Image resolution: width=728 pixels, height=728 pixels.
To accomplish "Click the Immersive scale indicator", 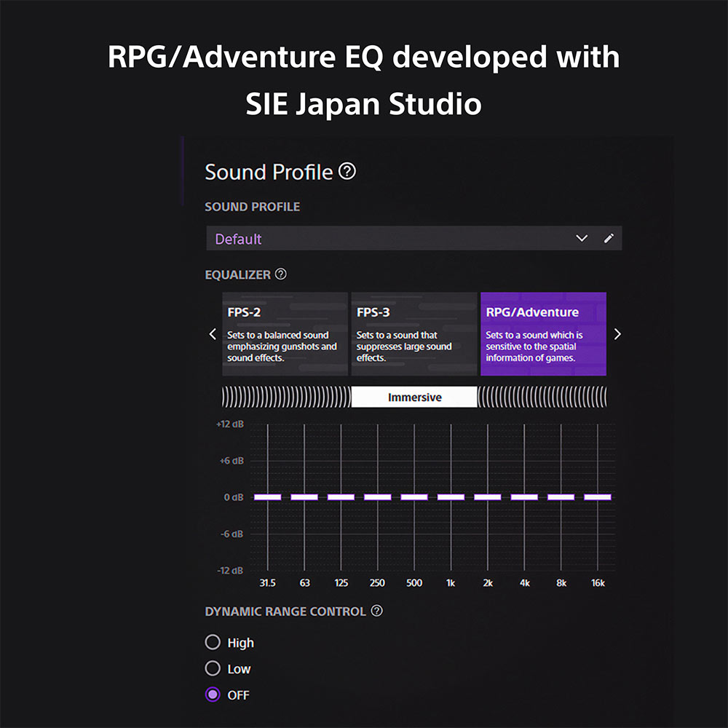I will pos(414,397).
